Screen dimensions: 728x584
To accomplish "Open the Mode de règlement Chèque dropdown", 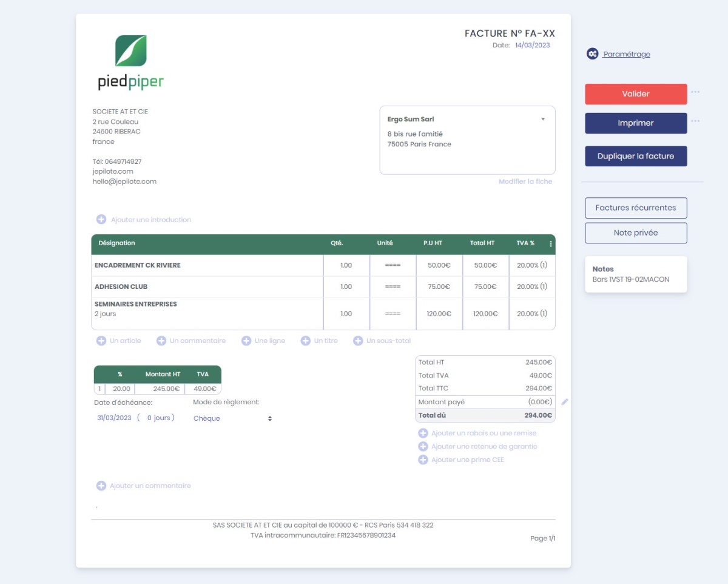I will 233,418.
